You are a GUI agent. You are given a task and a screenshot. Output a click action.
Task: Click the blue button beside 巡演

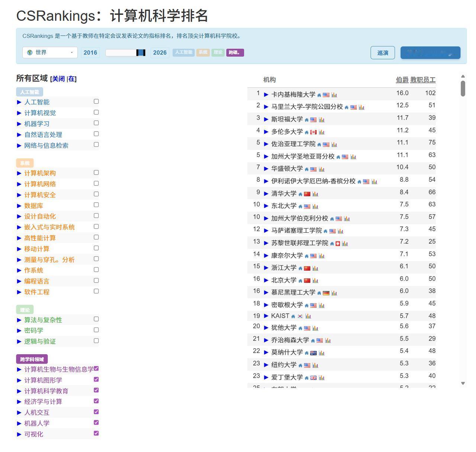point(430,53)
